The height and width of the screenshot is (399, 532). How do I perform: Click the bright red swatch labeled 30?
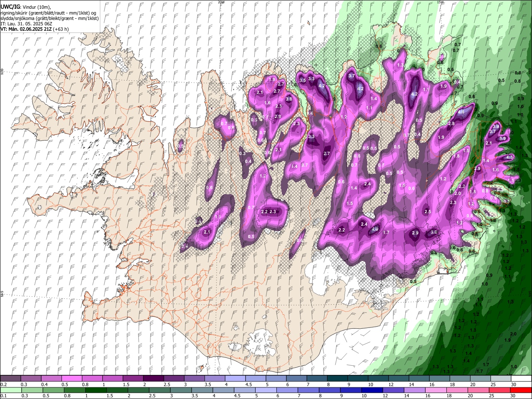[521, 390]
